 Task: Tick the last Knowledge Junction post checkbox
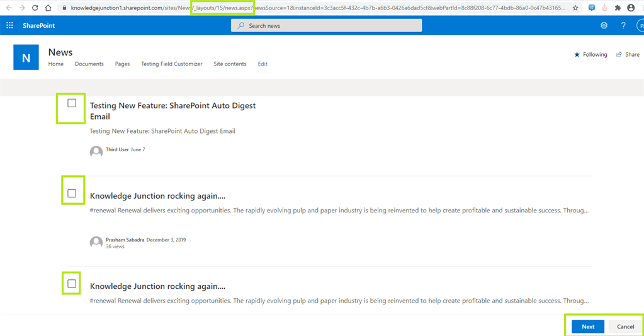[x=72, y=284]
